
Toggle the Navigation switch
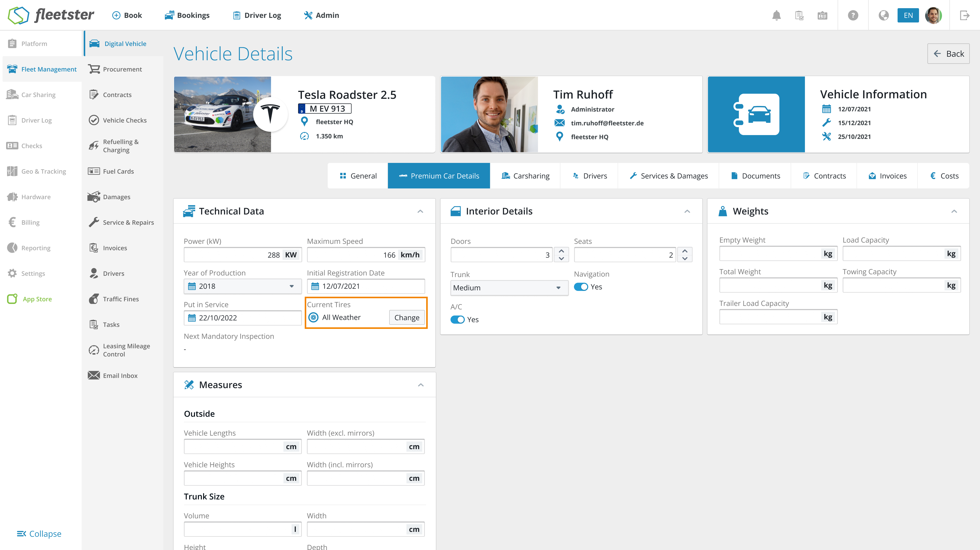click(581, 286)
